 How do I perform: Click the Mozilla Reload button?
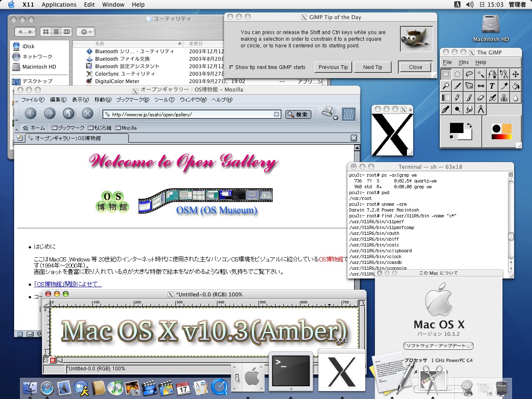[69, 113]
